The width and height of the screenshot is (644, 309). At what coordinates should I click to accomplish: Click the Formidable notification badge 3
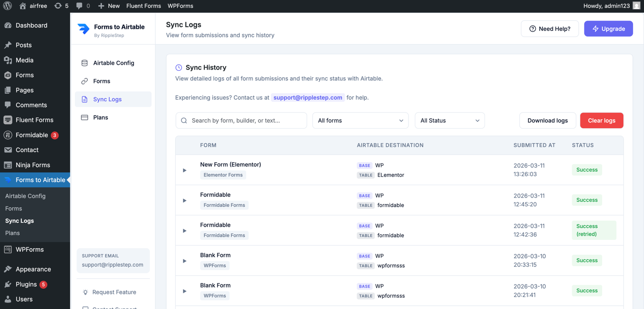[x=55, y=135]
